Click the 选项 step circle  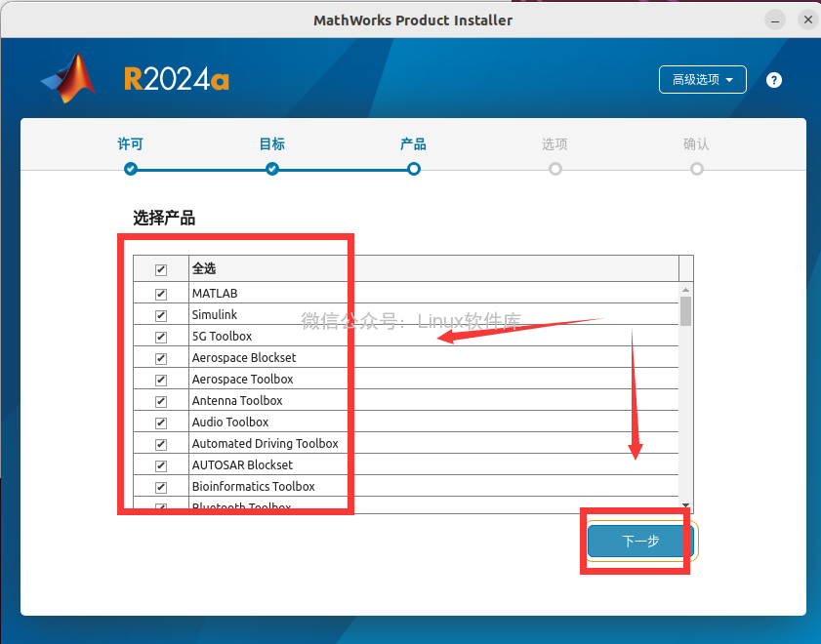tap(554, 168)
